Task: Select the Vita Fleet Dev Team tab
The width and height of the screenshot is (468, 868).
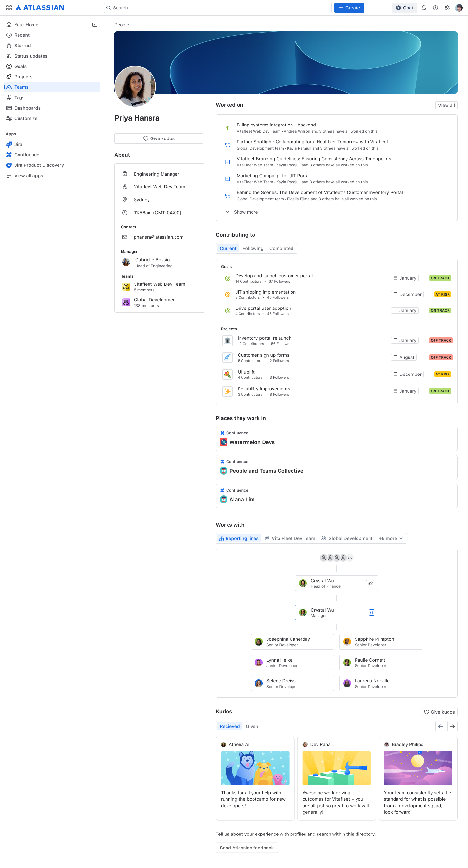Action: coord(290,538)
